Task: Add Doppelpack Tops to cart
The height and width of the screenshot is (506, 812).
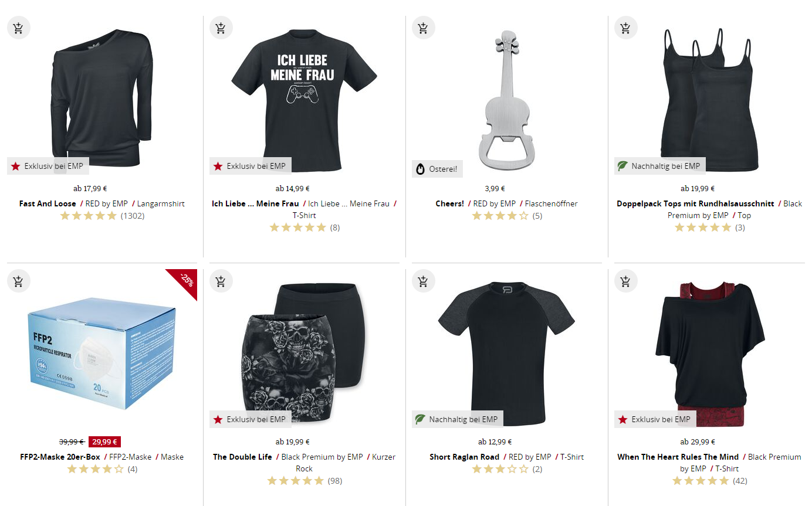Action: (625, 28)
